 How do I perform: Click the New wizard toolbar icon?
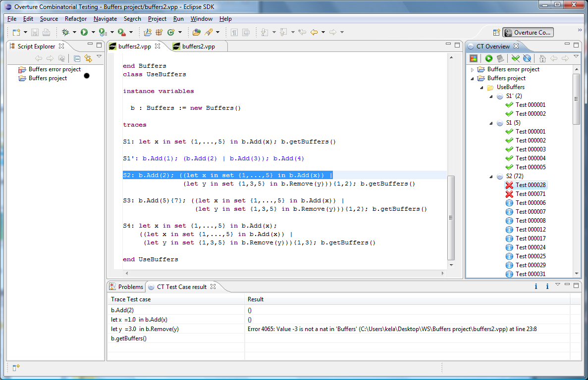(x=16, y=33)
